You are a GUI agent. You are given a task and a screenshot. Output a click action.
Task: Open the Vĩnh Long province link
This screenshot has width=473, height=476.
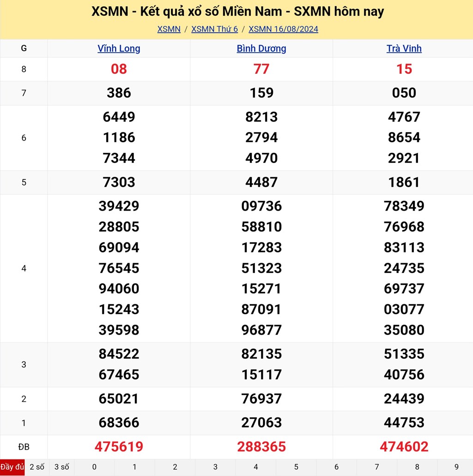(x=119, y=48)
